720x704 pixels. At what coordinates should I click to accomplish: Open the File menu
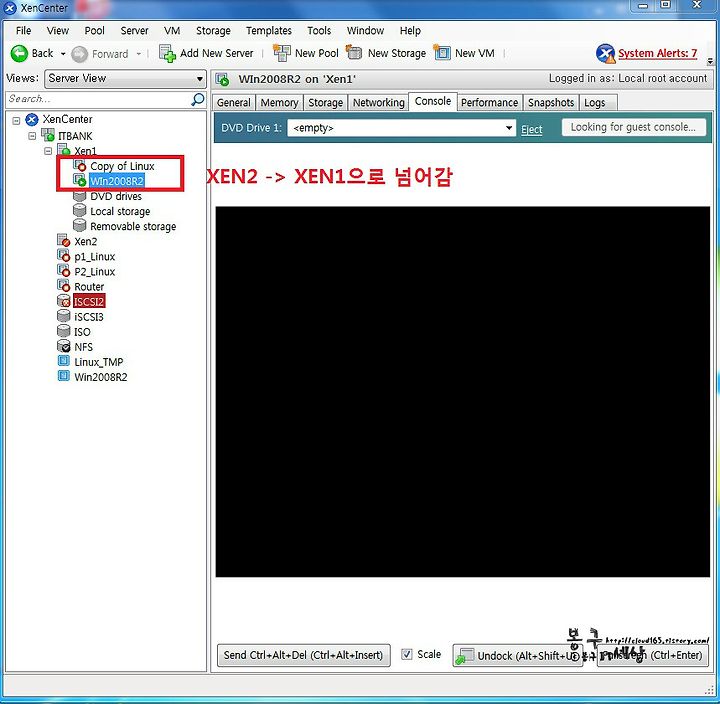point(23,31)
